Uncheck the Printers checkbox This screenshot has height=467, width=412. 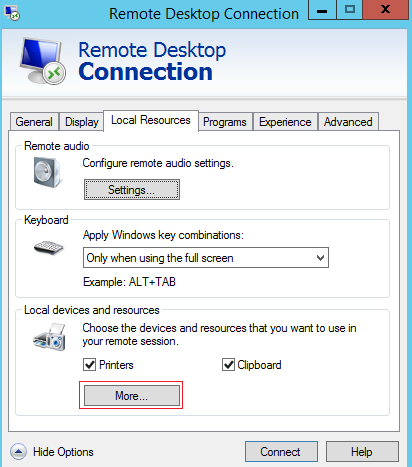click(x=89, y=365)
